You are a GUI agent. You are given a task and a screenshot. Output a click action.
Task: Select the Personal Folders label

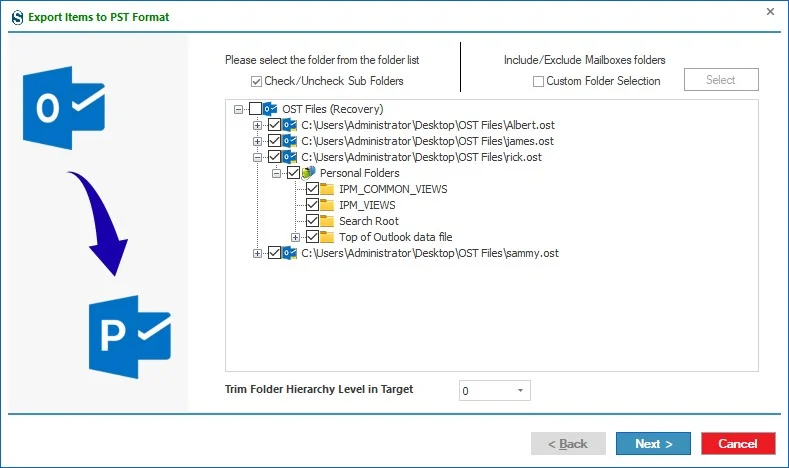click(x=360, y=173)
